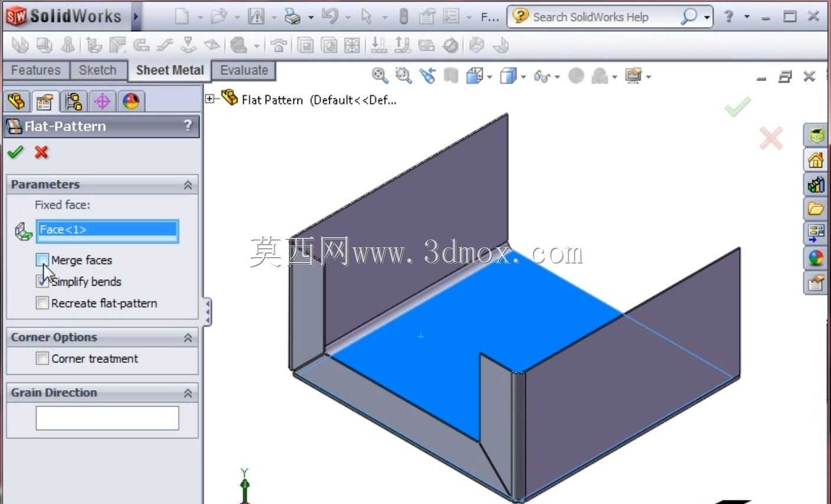Open the Corners dropdown arrow
831x504 pixels.
coord(256,46)
